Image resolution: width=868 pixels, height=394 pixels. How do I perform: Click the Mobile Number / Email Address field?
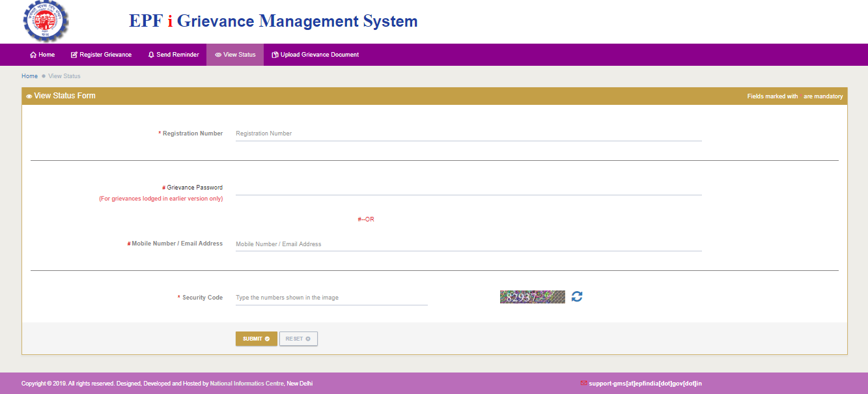(468, 244)
